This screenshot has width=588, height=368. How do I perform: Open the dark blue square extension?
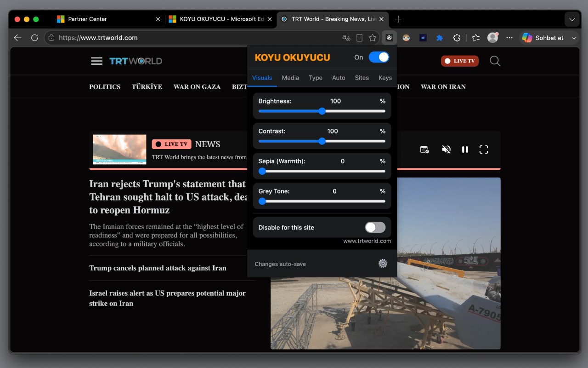tap(423, 38)
